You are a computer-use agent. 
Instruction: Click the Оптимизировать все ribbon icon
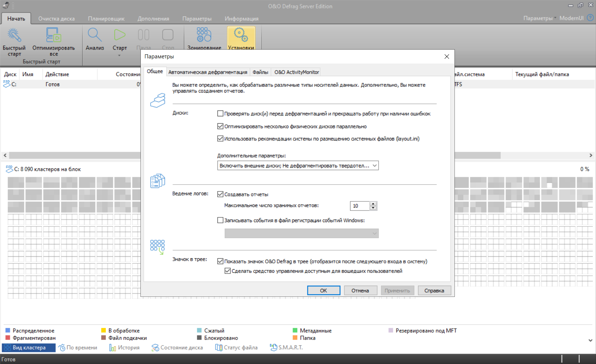coord(54,42)
